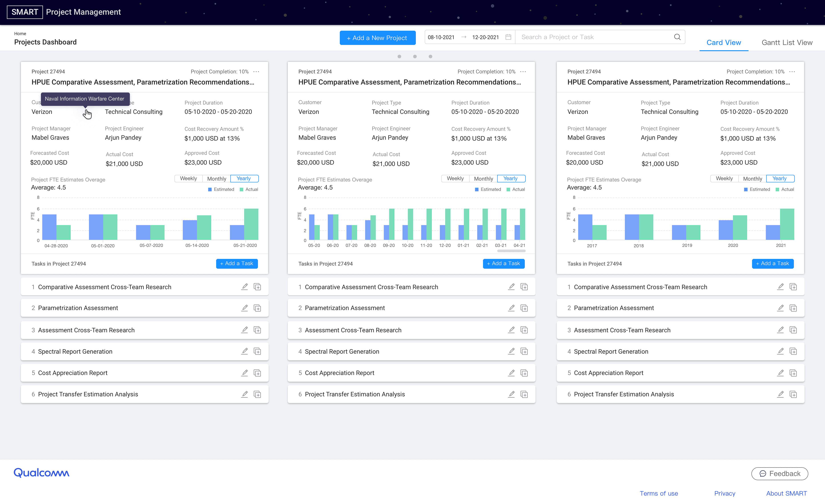Click the SMART logo box
This screenshot has height=504, width=825.
pos(25,12)
